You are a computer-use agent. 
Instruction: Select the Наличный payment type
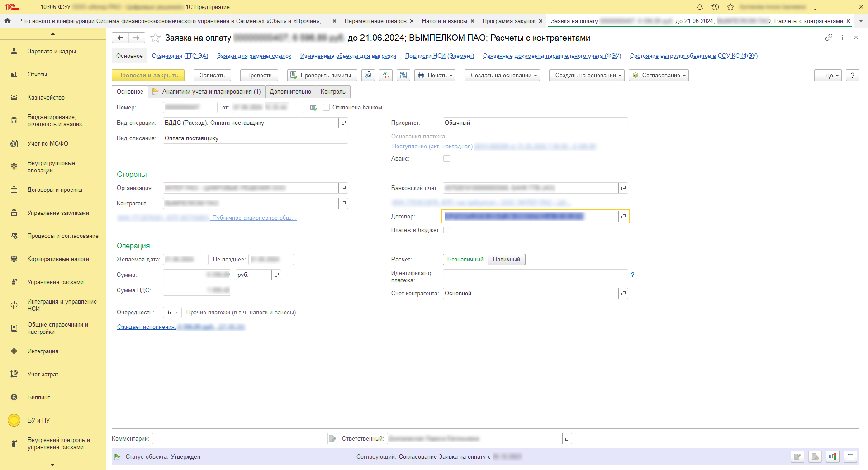pyautogui.click(x=506, y=260)
